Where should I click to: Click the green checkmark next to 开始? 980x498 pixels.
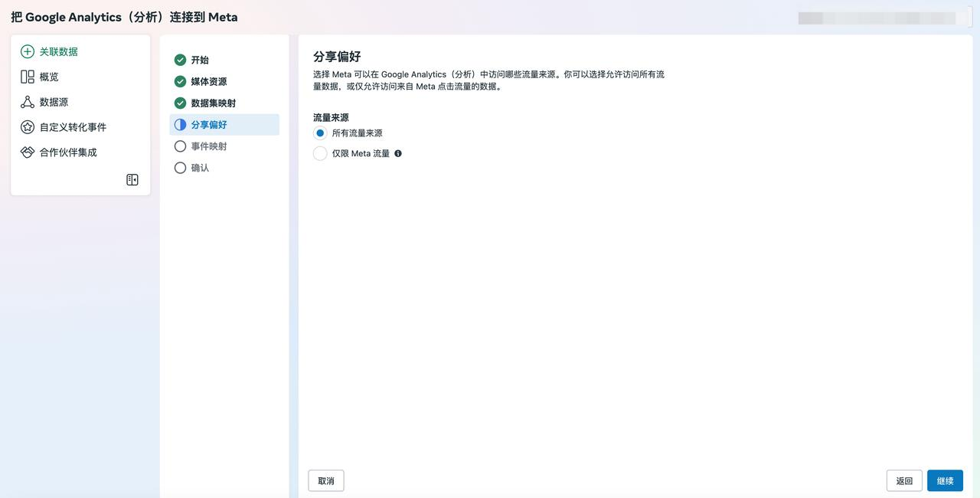point(180,60)
